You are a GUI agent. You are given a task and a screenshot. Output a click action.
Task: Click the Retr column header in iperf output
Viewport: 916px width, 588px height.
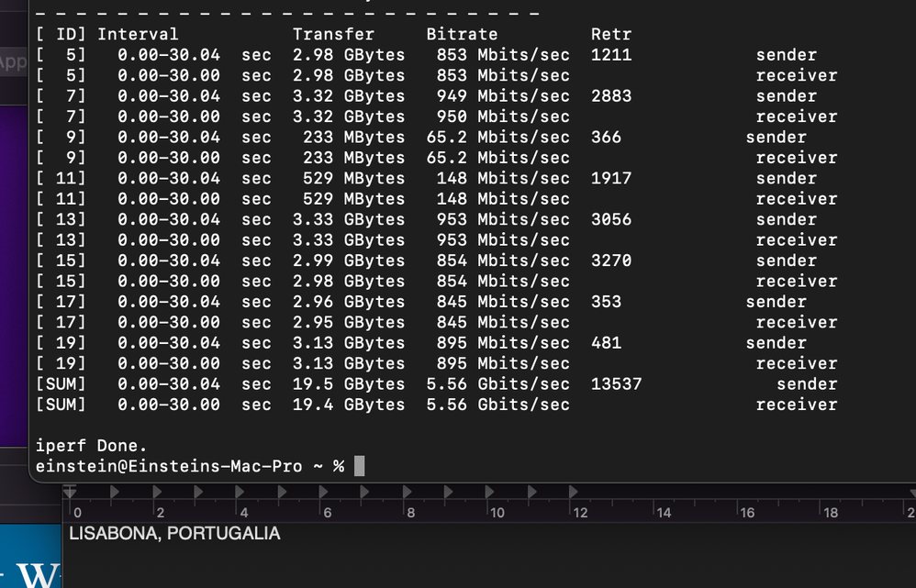(x=610, y=34)
